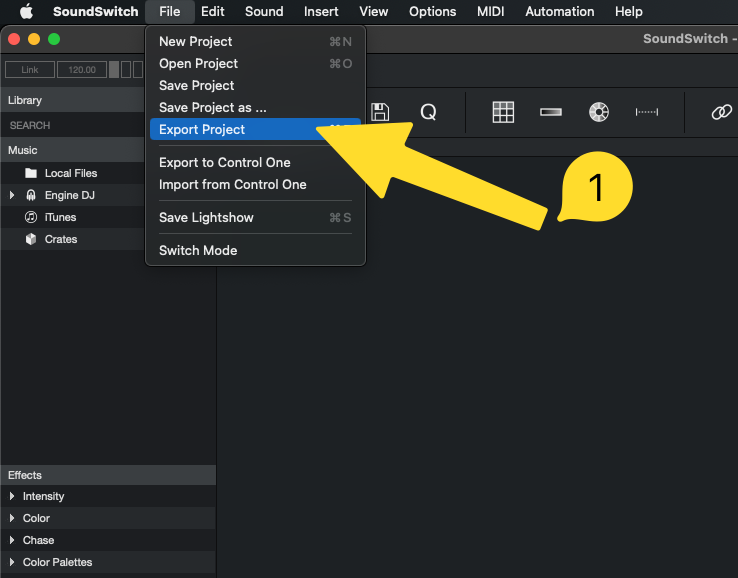
Task: Open the Edit menu
Action: (212, 11)
